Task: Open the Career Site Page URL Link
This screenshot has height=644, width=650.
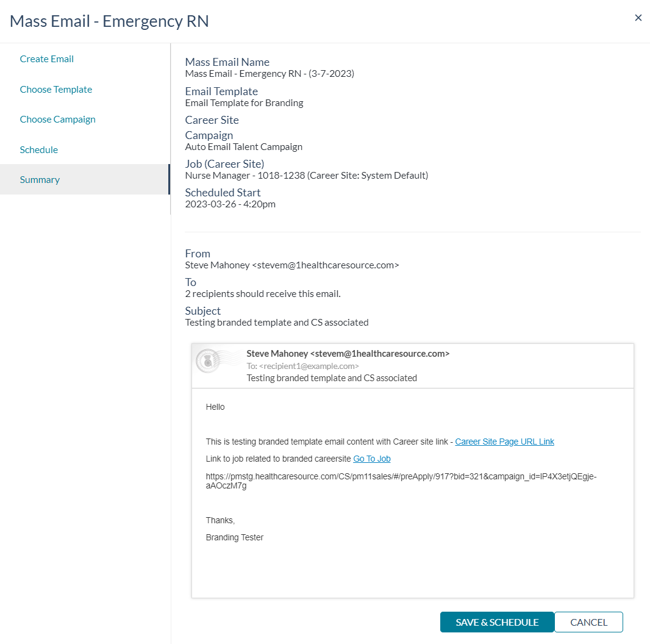Action: click(x=504, y=442)
